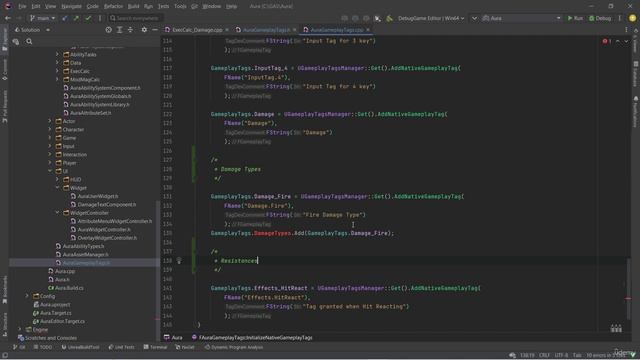The image size is (640, 360).
Task: Open editor tabs more-options menu
Action: pos(627,30)
